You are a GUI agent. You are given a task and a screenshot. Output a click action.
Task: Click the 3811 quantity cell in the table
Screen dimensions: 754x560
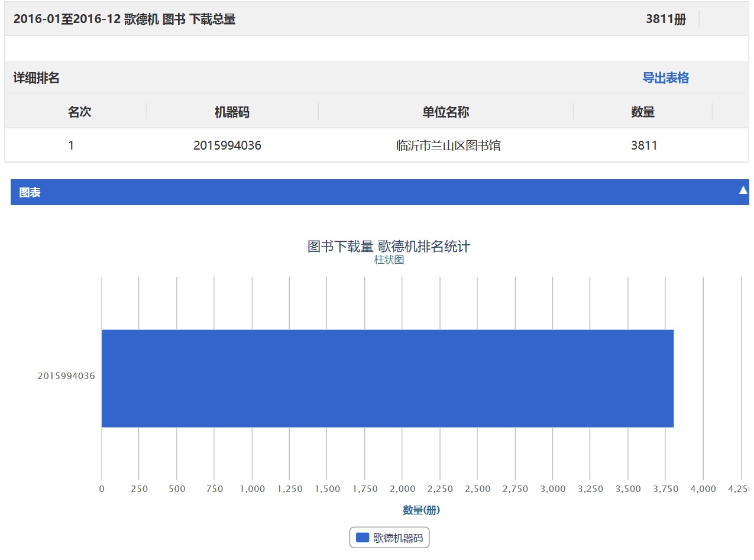point(644,145)
